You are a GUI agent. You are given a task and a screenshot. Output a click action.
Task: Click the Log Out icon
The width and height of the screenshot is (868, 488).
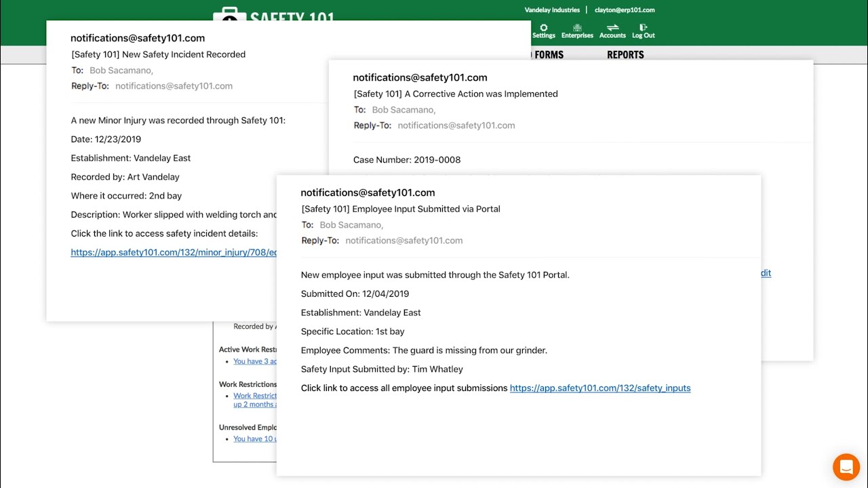(643, 28)
